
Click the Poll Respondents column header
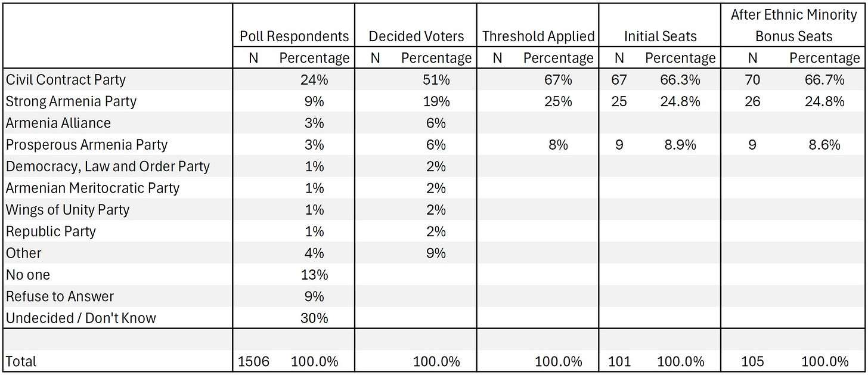click(x=294, y=36)
